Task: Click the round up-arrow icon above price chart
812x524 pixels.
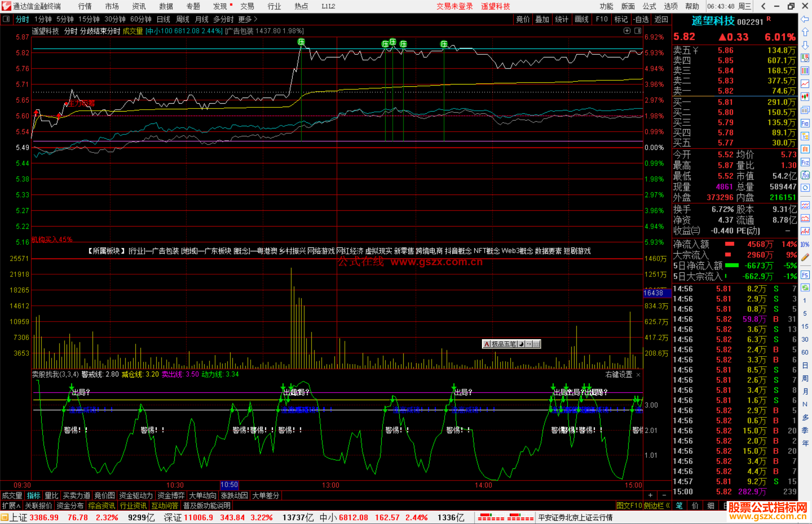Action: click(627, 31)
